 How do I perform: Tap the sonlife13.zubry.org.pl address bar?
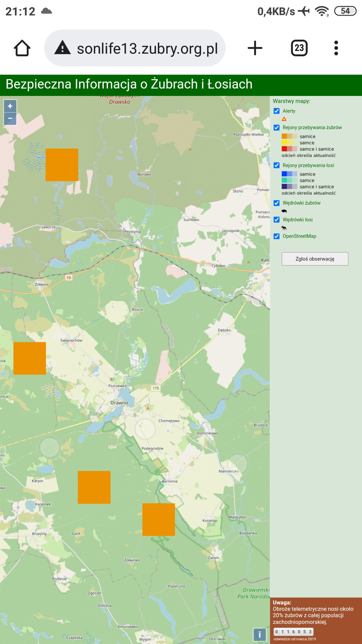point(147,48)
